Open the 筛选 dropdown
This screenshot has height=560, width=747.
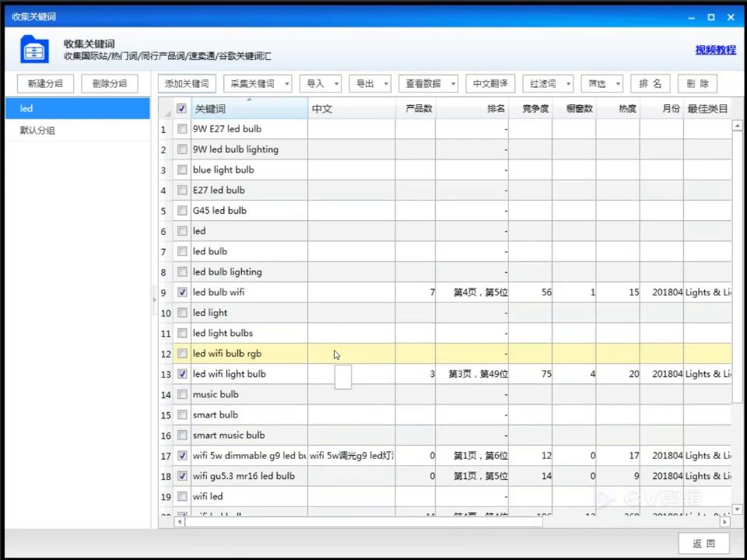point(601,84)
